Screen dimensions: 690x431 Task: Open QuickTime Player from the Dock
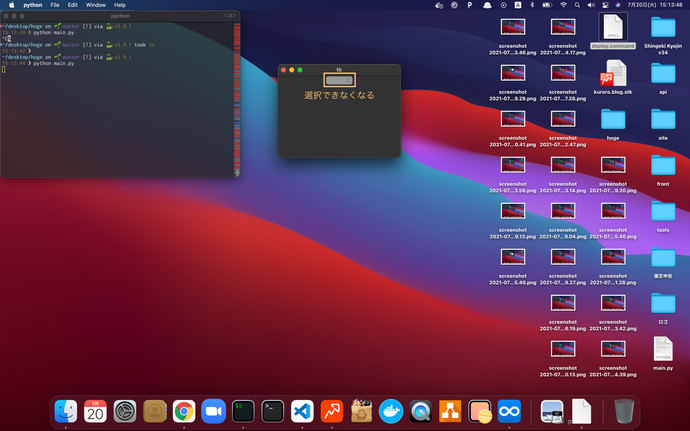click(x=420, y=411)
